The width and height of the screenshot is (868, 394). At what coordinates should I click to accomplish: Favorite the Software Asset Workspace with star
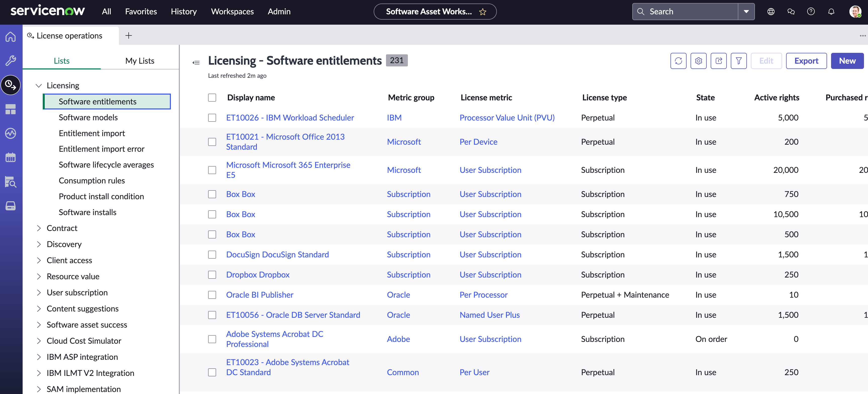click(x=483, y=12)
